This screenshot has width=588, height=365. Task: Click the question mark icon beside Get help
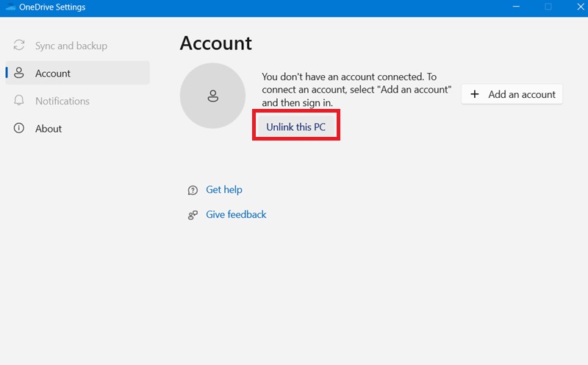[x=193, y=191]
